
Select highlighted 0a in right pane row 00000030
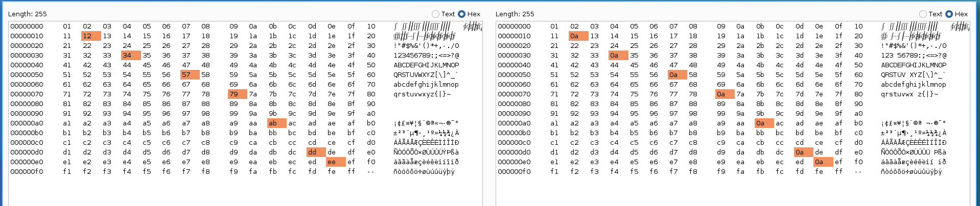[618, 56]
